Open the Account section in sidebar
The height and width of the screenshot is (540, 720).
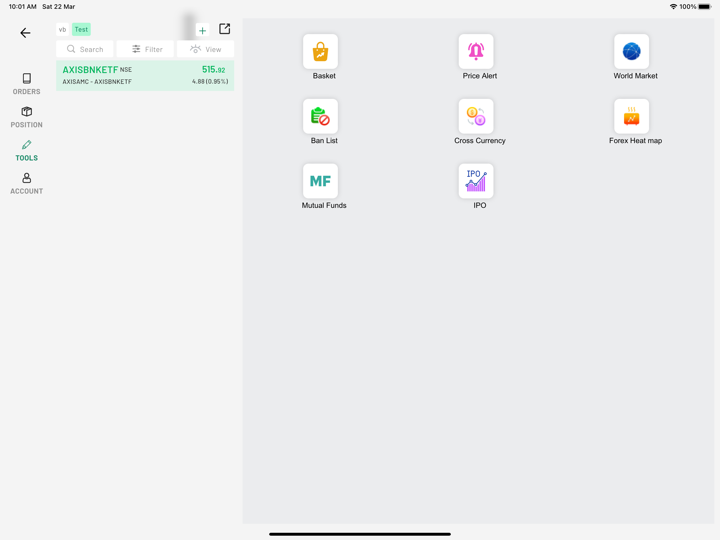click(27, 184)
